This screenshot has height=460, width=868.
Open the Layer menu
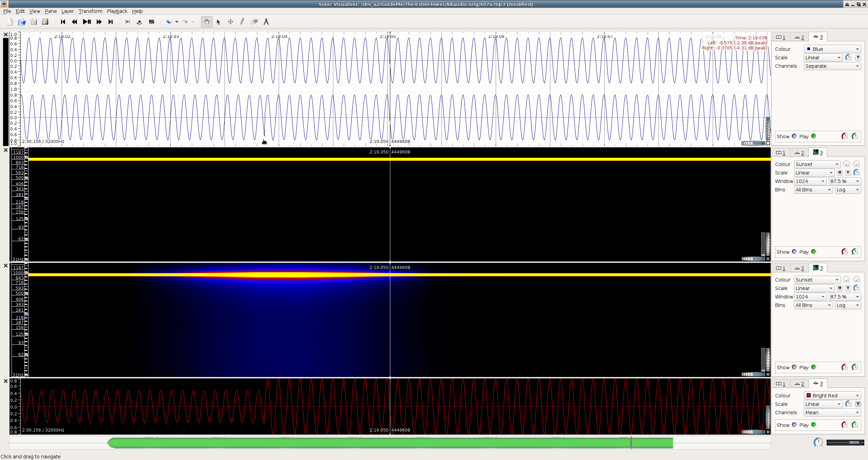(67, 11)
